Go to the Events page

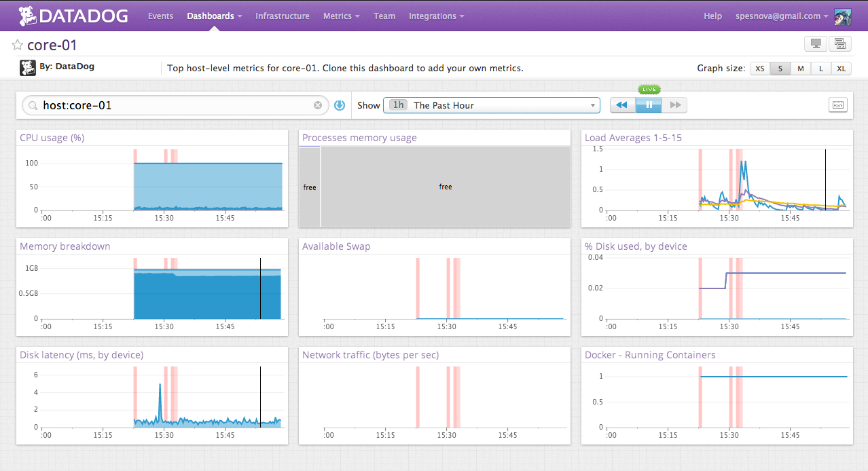tap(160, 16)
